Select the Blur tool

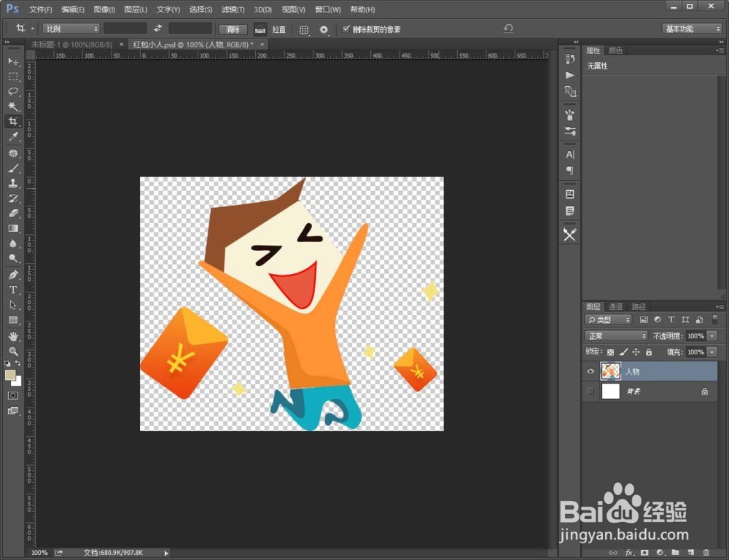[x=13, y=244]
